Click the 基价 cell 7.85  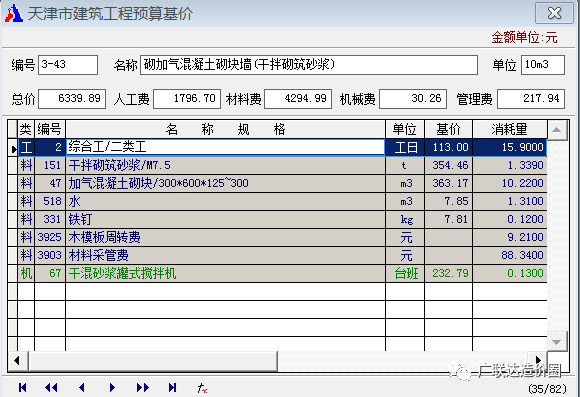tap(448, 201)
